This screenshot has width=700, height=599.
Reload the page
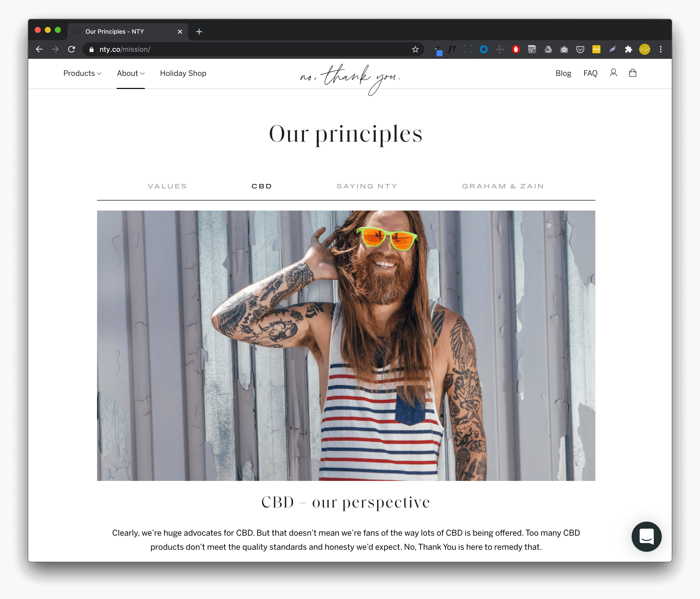point(71,49)
